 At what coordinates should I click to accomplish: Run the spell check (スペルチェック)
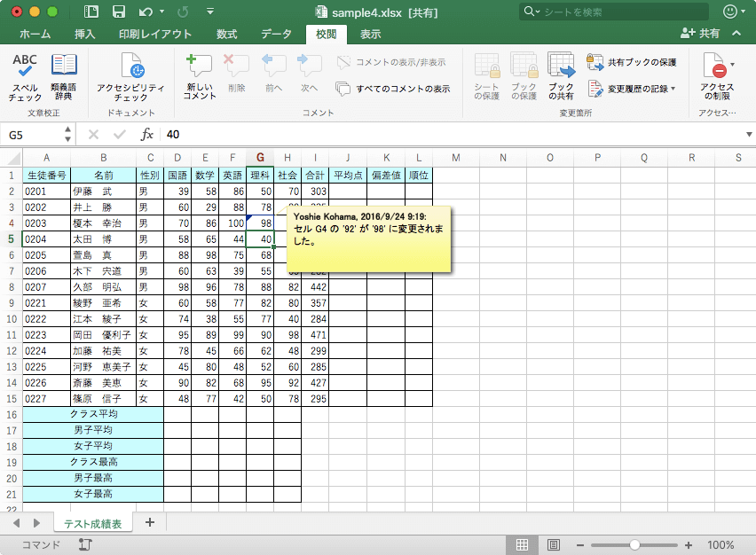pyautogui.click(x=25, y=77)
